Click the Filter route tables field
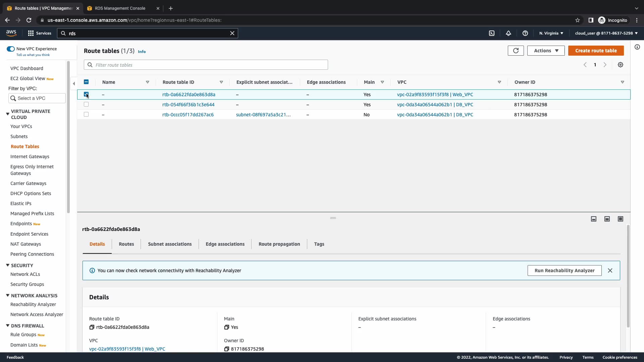644x362 pixels. tap(206, 65)
